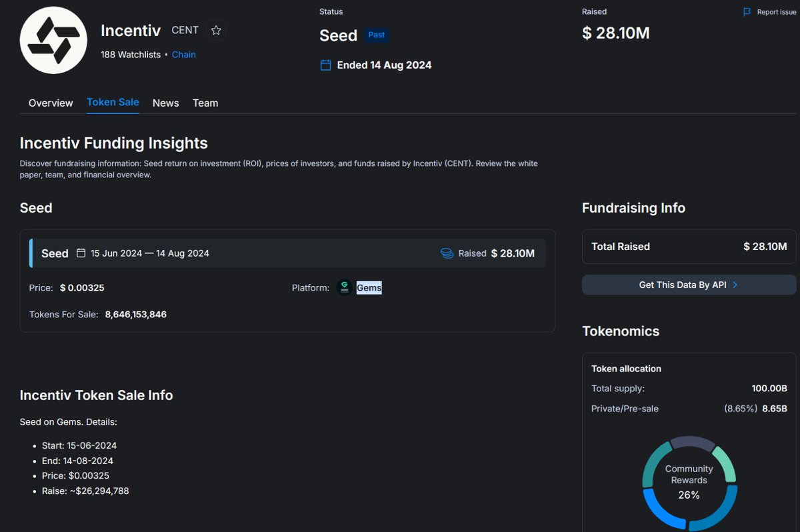Click the Price: $0.00325 bullet
This screenshot has width=800, height=532.
point(75,476)
